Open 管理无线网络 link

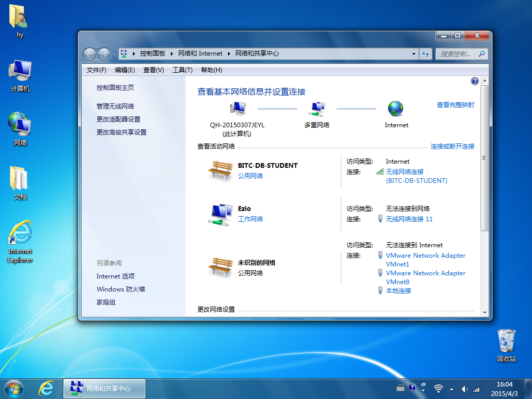115,106
